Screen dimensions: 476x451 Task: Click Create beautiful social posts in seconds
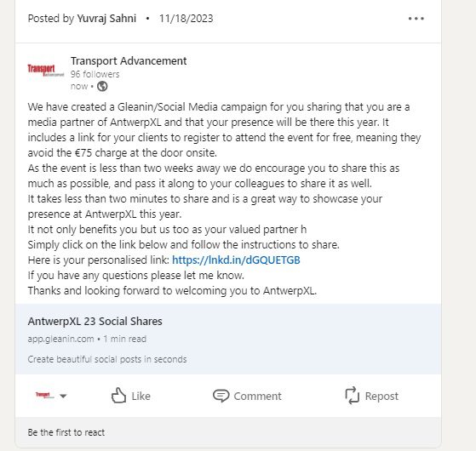tap(107, 359)
